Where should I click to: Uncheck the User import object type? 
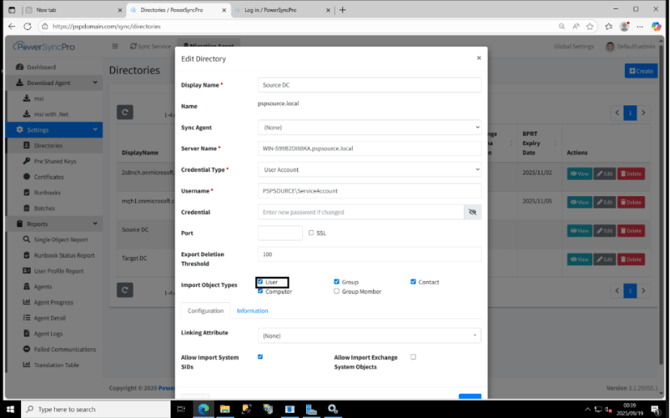[x=260, y=282]
